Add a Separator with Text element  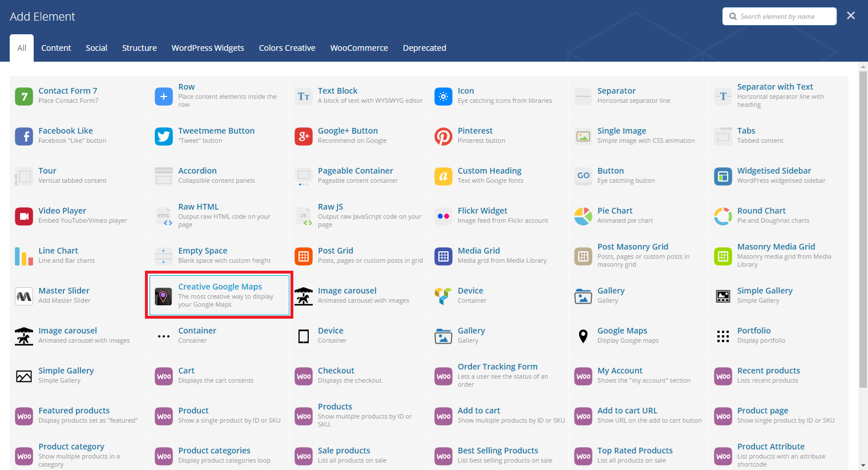click(x=779, y=96)
